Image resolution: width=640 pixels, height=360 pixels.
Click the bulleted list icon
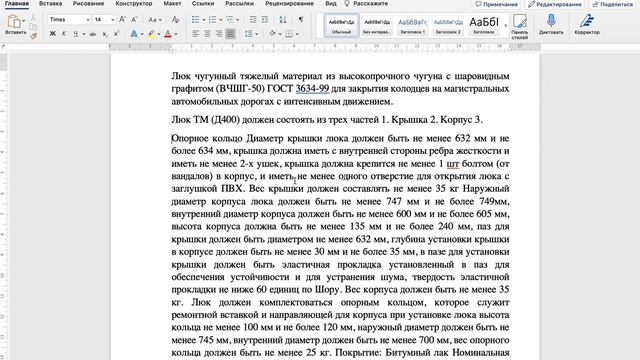(196, 20)
